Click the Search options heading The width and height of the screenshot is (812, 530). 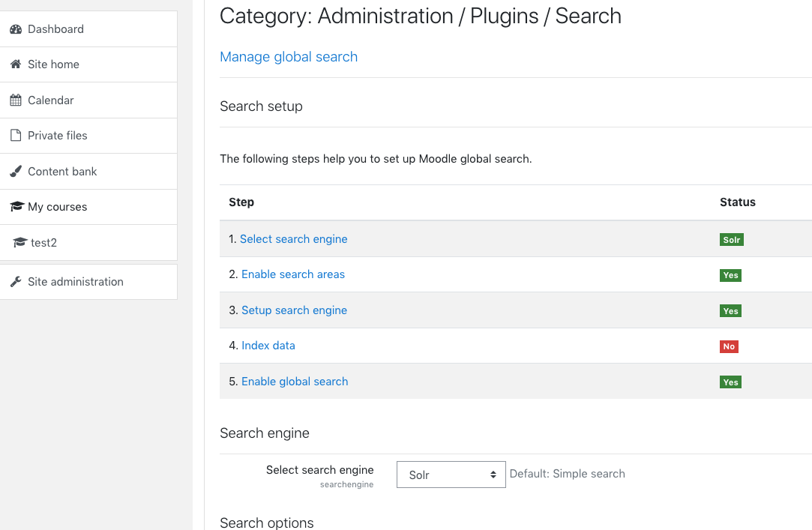point(267,523)
